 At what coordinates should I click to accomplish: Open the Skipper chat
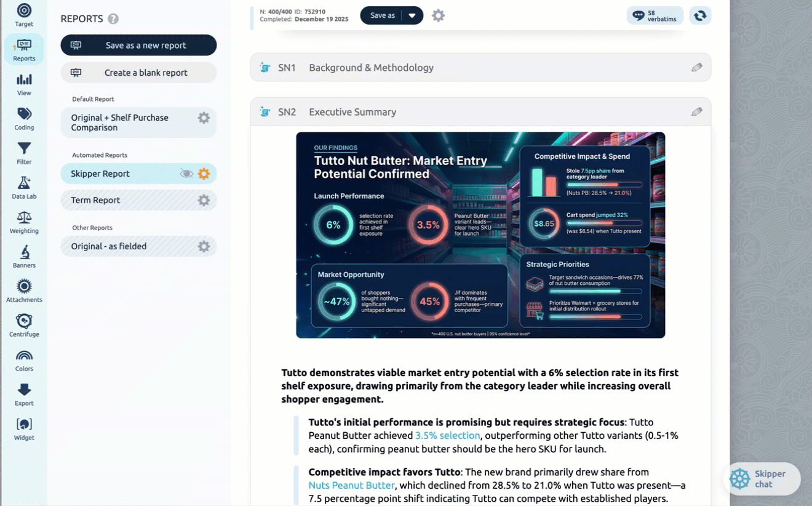pyautogui.click(x=762, y=479)
